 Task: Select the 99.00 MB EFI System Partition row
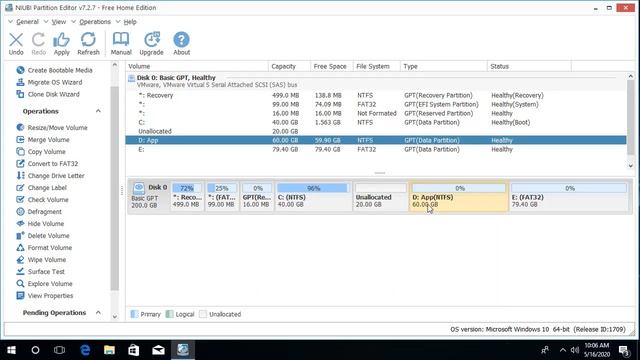pyautogui.click(x=376, y=104)
